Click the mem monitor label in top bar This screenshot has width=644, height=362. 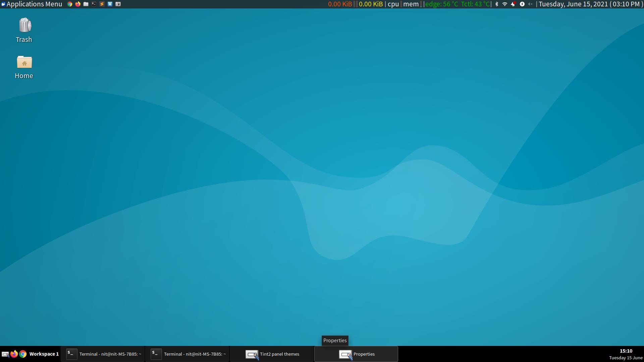[x=411, y=4]
